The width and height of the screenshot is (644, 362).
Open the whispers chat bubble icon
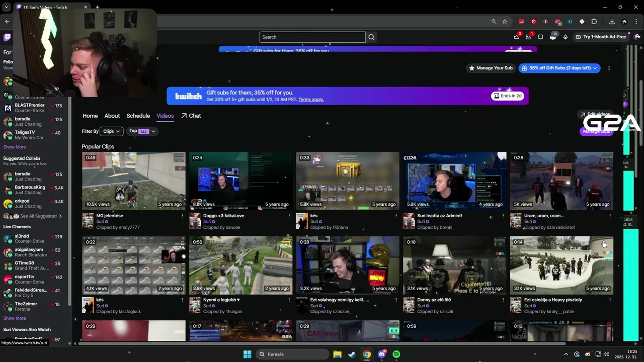pyautogui.click(x=540, y=37)
